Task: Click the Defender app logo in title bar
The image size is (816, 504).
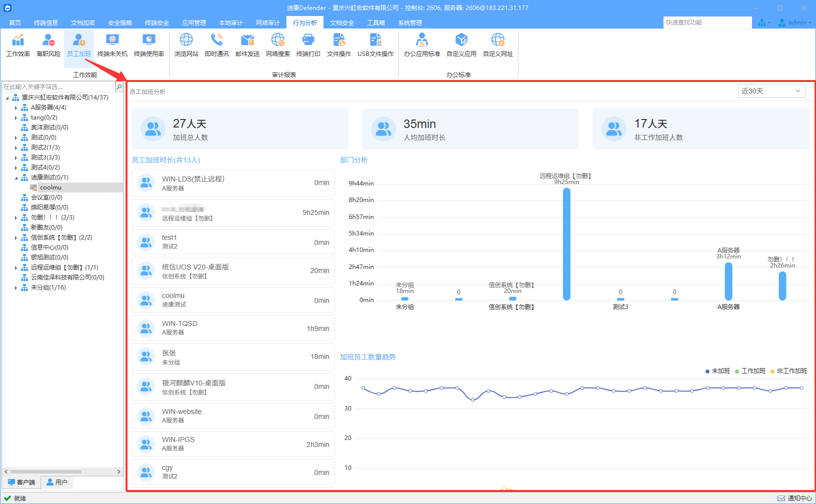Action: (x=7, y=7)
